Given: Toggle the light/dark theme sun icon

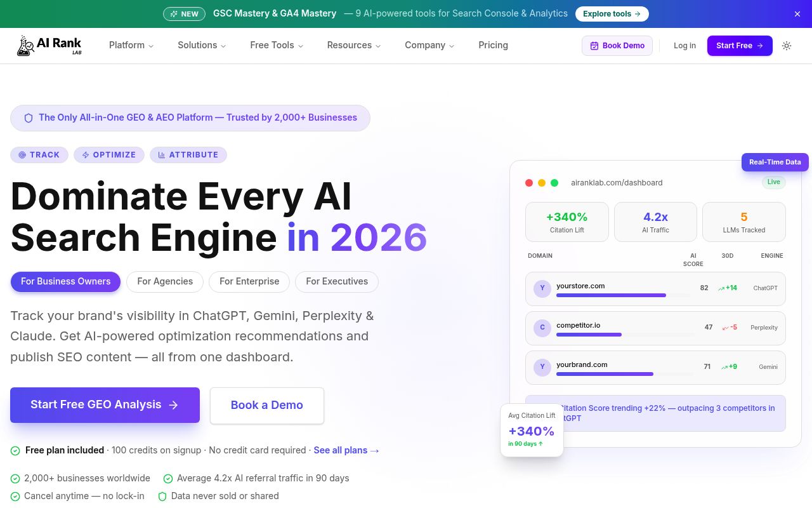Looking at the screenshot, I should (787, 46).
